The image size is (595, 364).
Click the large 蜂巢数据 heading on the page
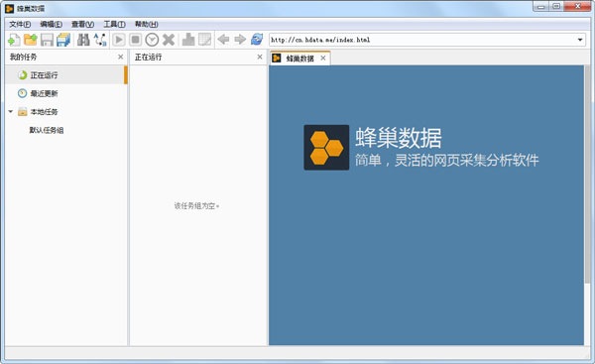pos(399,138)
